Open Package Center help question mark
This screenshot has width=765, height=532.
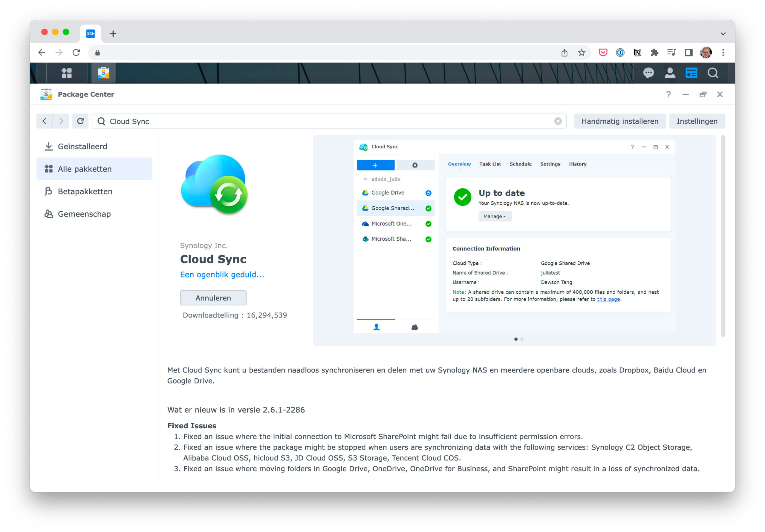[668, 94]
